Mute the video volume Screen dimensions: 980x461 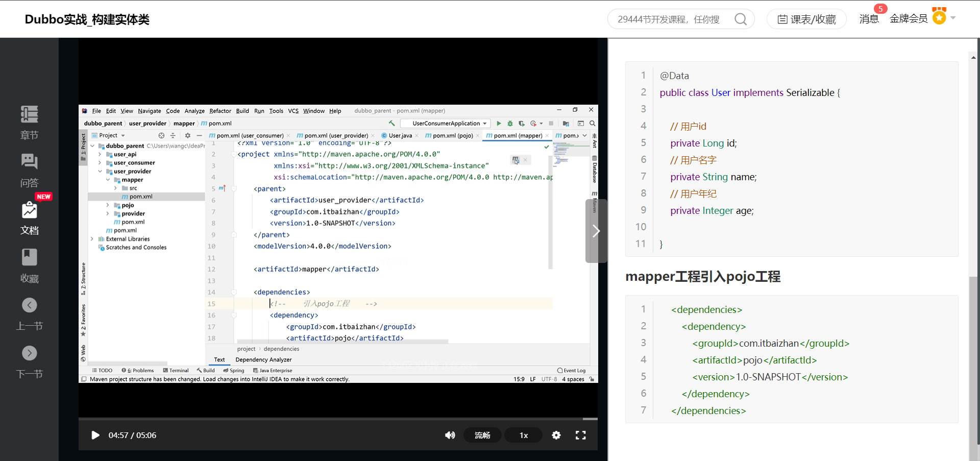[450, 435]
